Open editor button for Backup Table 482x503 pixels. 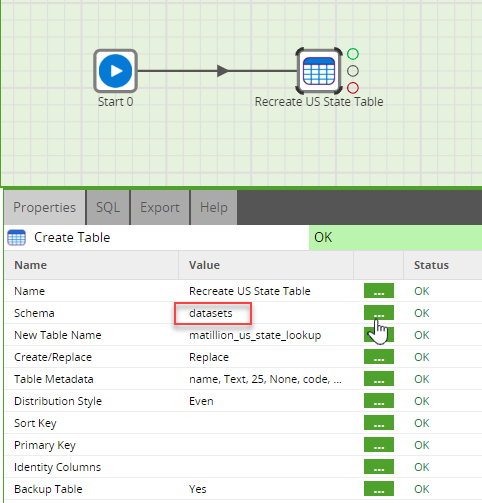379,489
